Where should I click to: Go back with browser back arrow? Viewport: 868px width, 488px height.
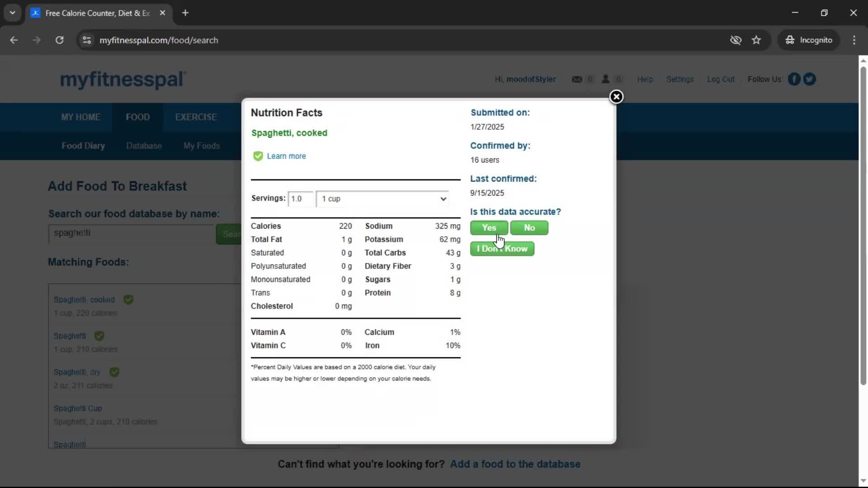(14, 40)
